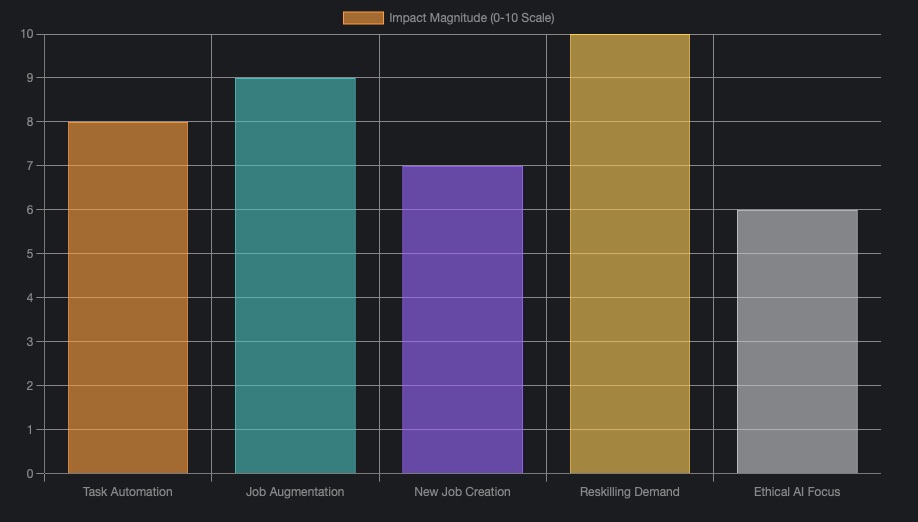Click the orange legend color swatch

(363, 18)
